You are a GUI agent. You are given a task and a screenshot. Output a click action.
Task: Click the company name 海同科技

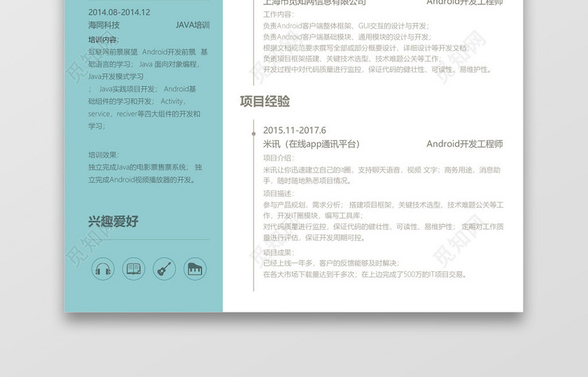tap(104, 25)
